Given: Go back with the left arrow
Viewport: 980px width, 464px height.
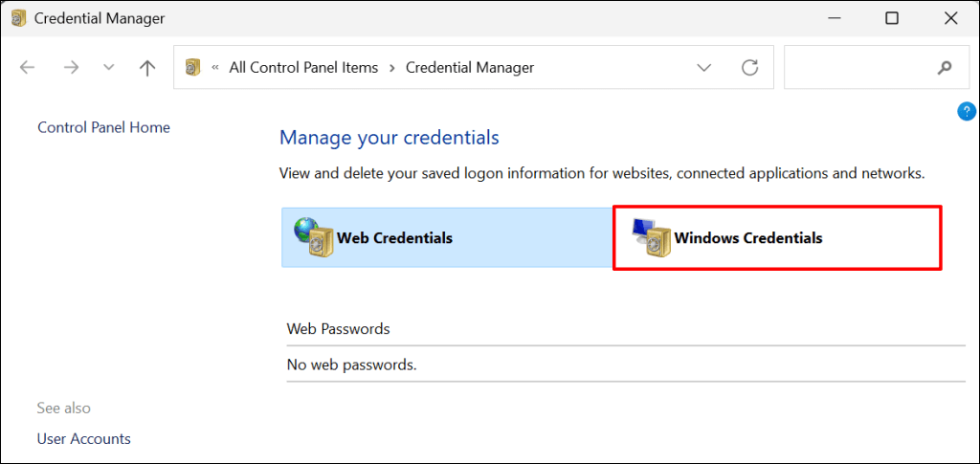Looking at the screenshot, I should click(27, 68).
